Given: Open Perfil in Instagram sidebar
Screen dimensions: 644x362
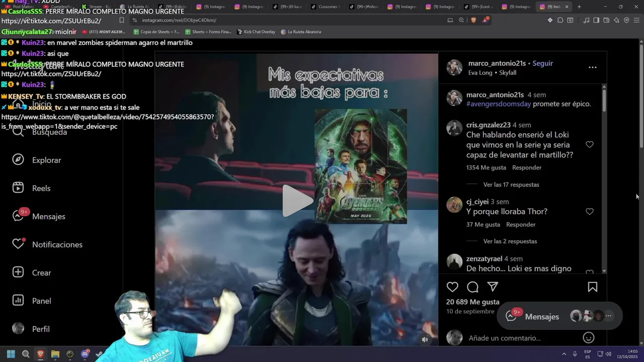Looking at the screenshot, I should coord(31,329).
